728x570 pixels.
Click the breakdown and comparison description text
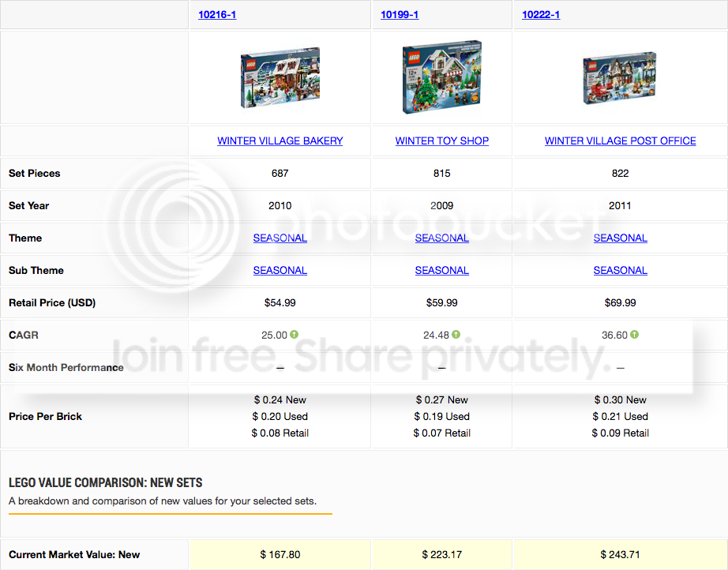163,501
